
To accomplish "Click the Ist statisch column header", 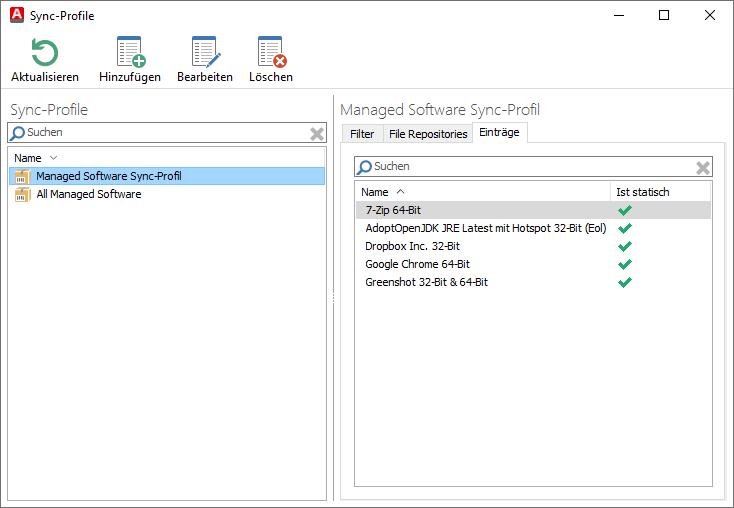I will click(x=661, y=192).
